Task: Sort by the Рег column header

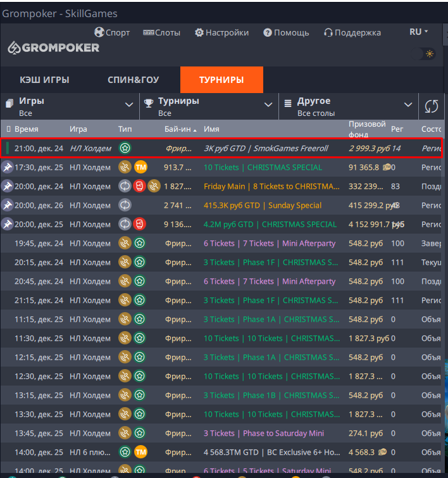Action: [397, 129]
